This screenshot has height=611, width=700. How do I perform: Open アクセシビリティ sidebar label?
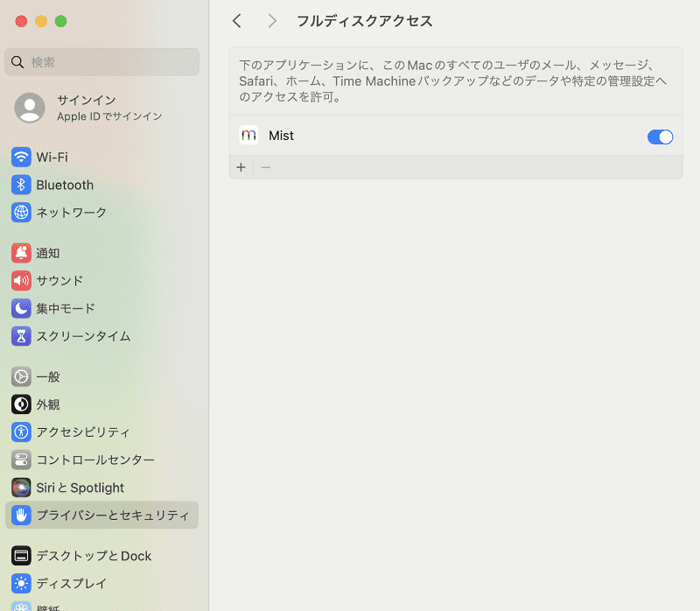coord(83,432)
